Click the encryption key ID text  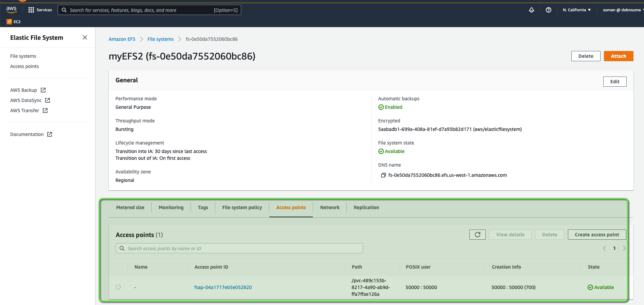tap(450, 129)
